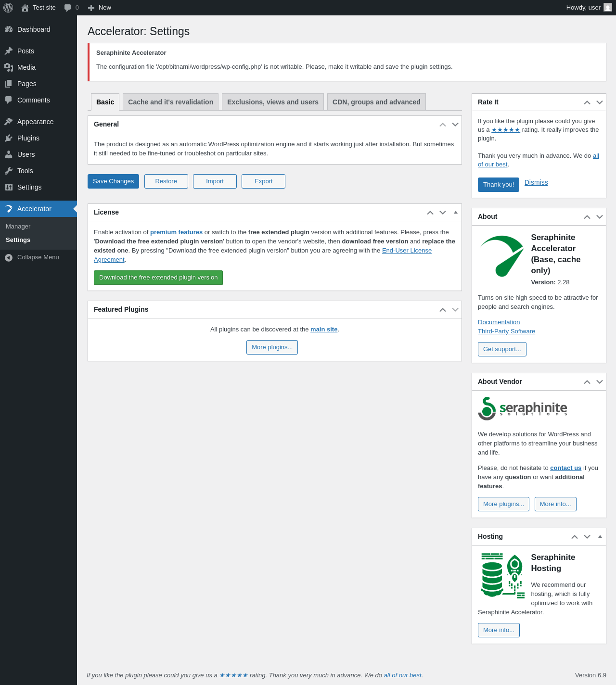Dismiss the Rate It notice

pos(536,182)
